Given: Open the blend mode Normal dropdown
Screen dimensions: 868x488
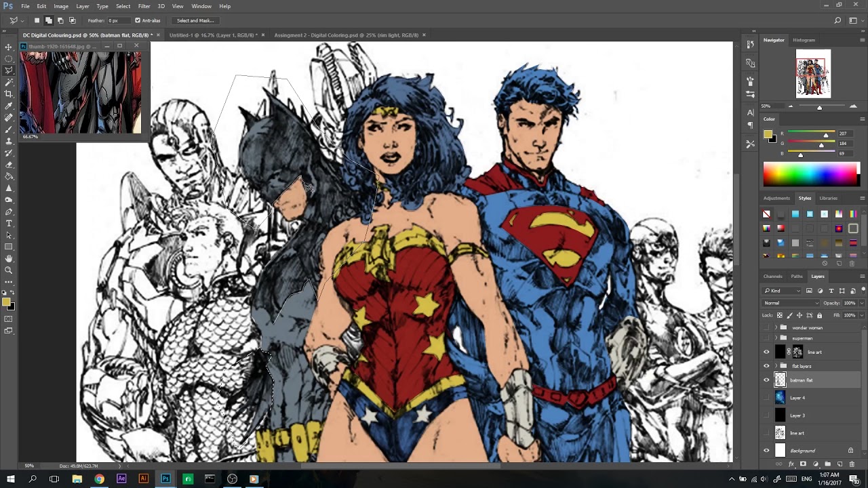Looking at the screenshot, I should tap(791, 303).
